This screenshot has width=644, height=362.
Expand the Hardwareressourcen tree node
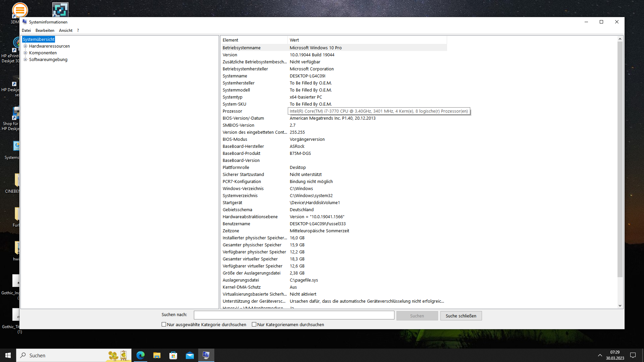(x=25, y=46)
